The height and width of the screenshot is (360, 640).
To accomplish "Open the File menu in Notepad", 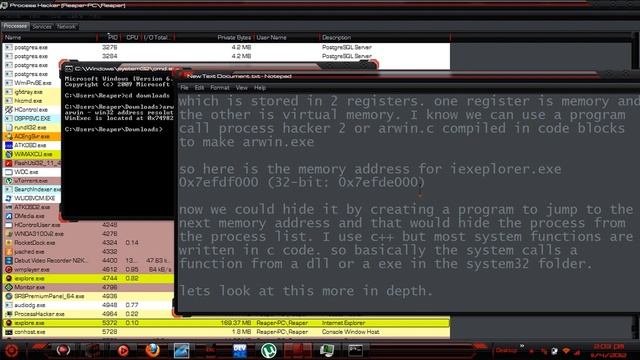I will tap(184, 88).
